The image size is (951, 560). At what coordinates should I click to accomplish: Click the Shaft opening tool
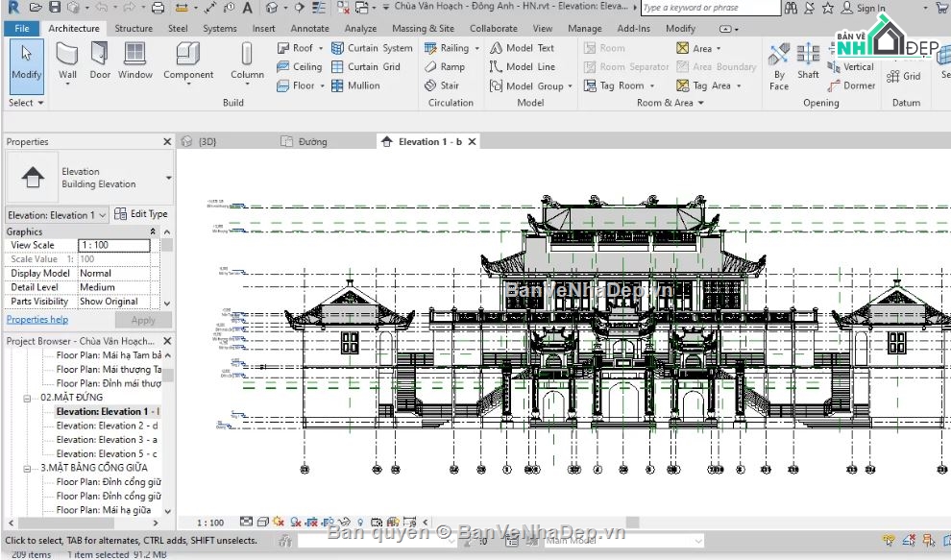point(809,60)
